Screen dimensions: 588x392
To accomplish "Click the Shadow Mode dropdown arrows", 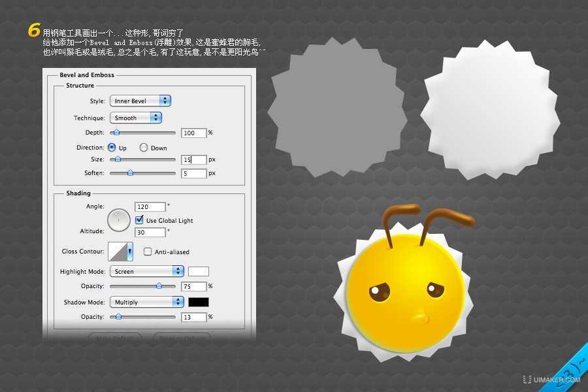I will pos(177,302).
